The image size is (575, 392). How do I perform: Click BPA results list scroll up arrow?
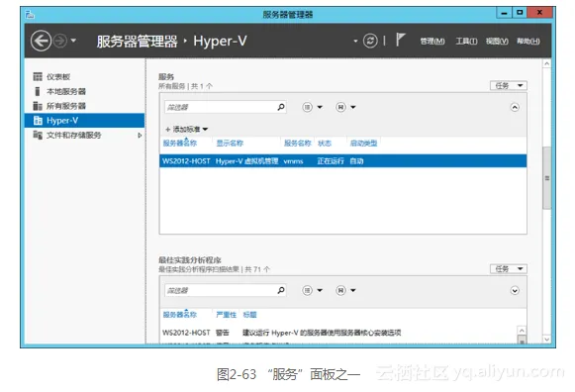(522, 331)
